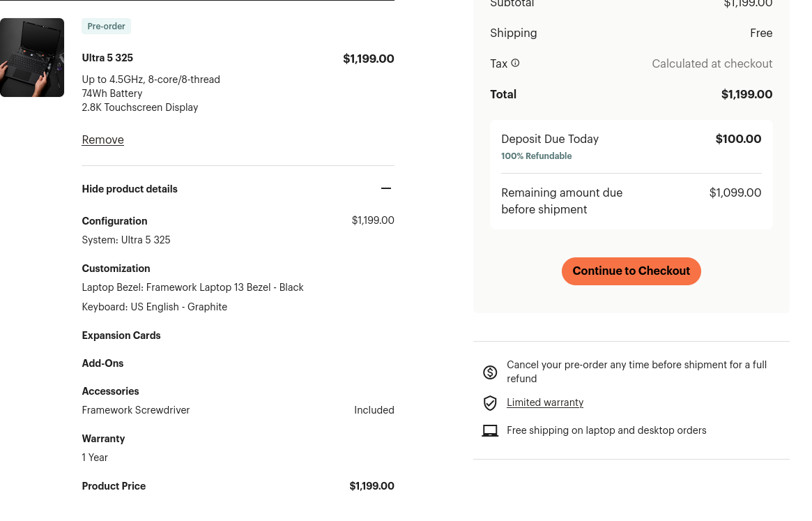Click the laptop free shipping icon

click(x=490, y=431)
